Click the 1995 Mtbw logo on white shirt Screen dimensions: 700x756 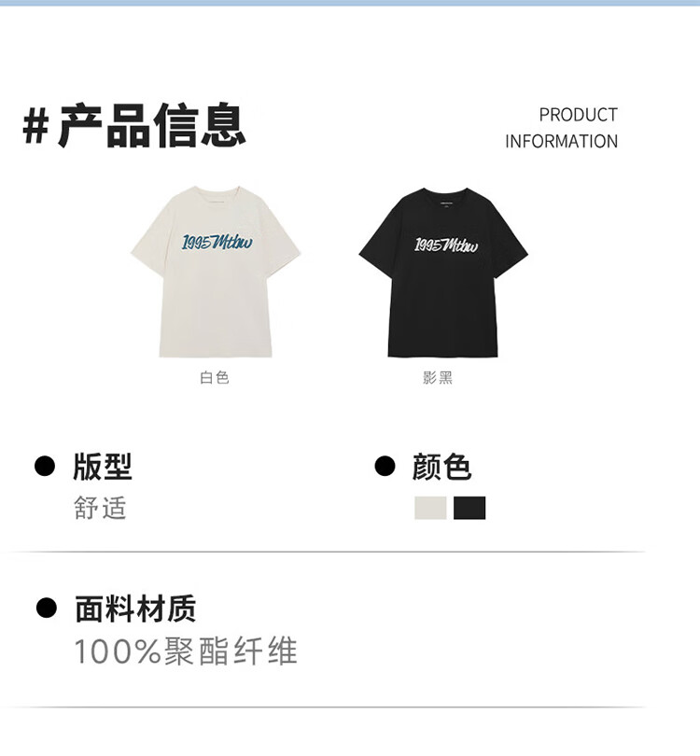[x=217, y=242]
